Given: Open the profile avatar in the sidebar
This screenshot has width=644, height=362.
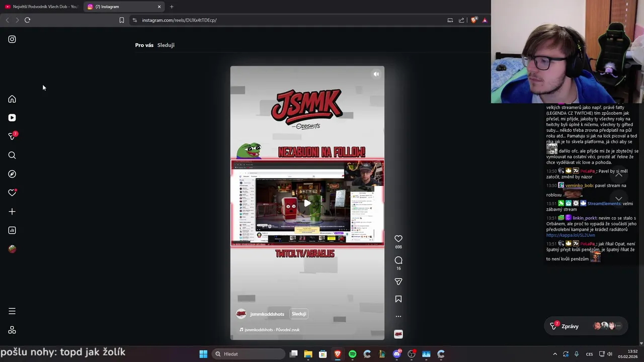Looking at the screenshot, I should [12, 249].
